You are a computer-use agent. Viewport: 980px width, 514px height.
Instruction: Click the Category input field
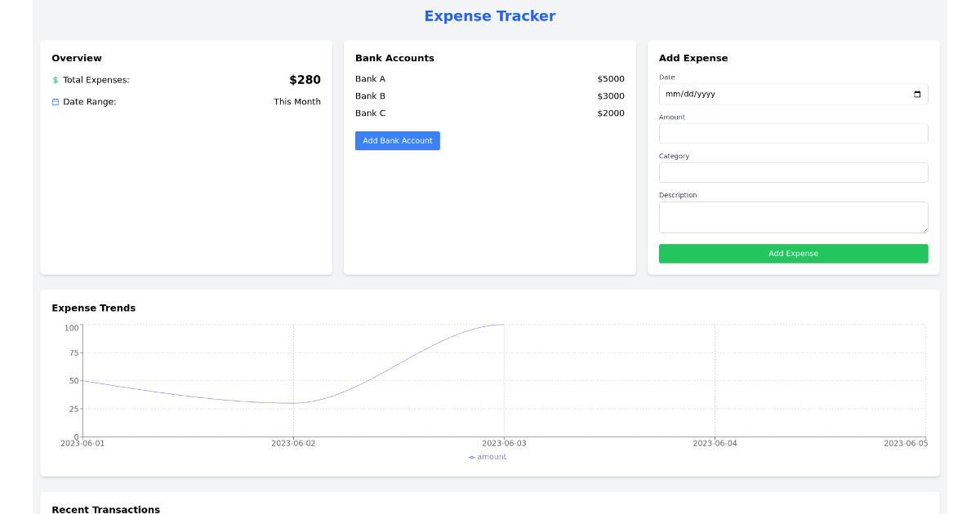click(793, 172)
